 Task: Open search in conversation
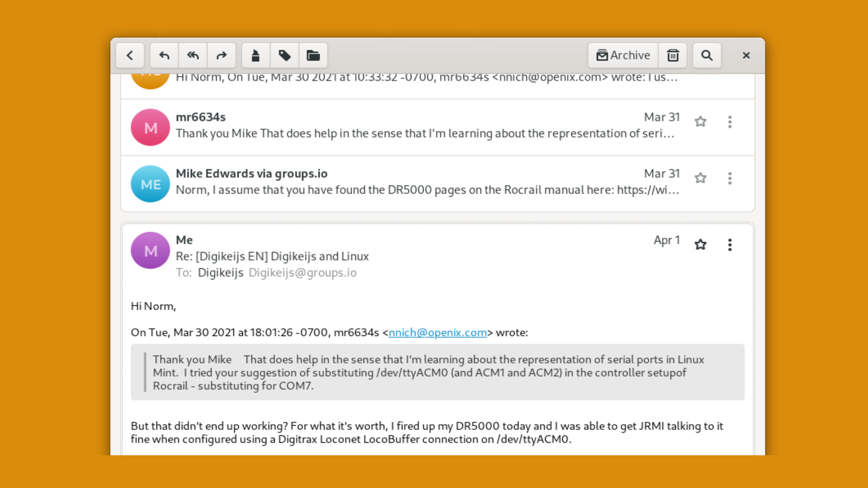click(x=707, y=55)
